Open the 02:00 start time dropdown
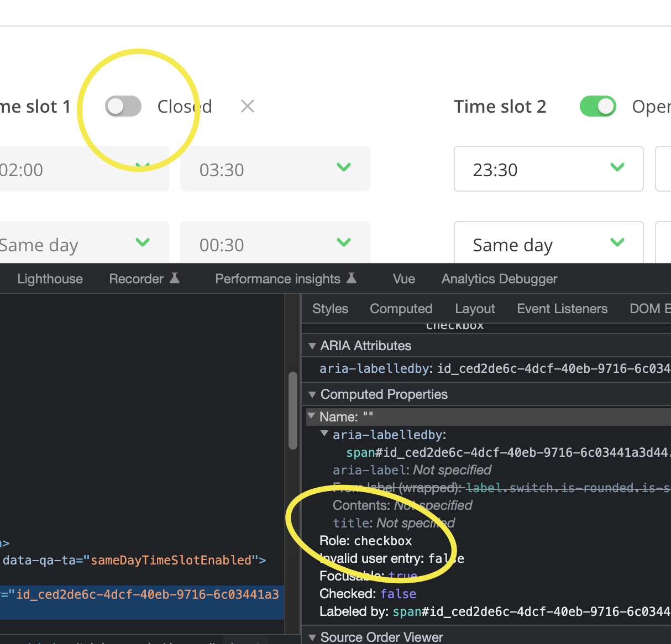Image resolution: width=671 pixels, height=644 pixels. (83, 169)
